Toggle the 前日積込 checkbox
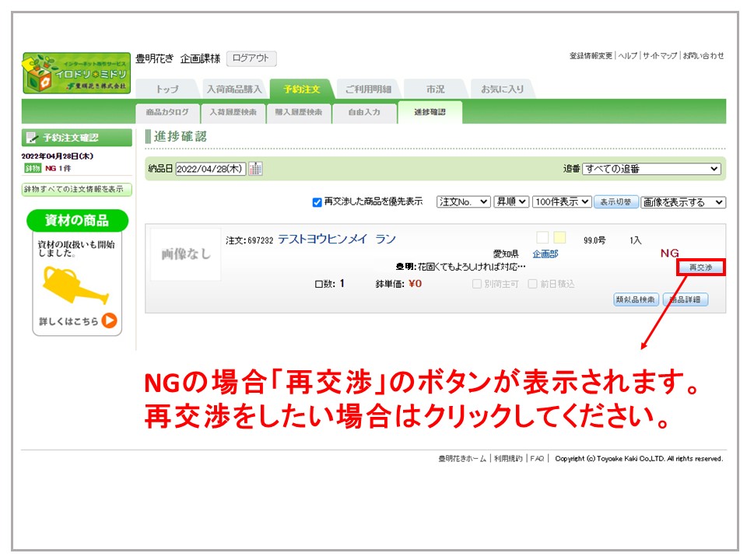 (533, 284)
